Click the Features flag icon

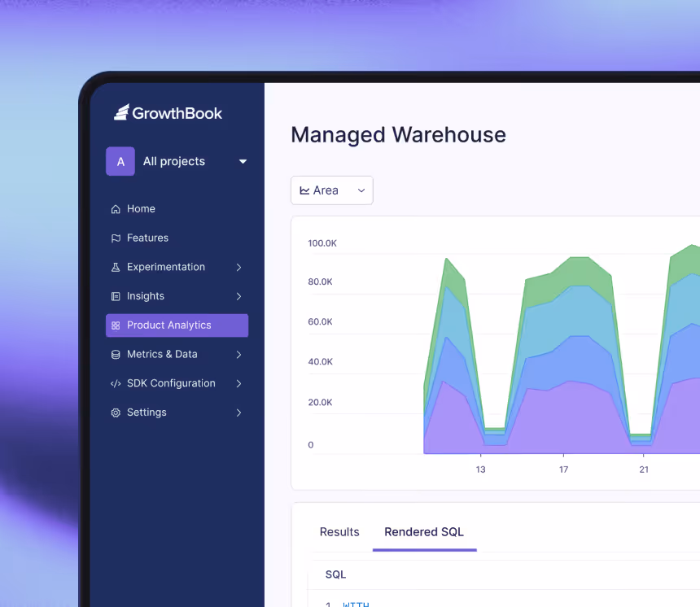click(x=116, y=238)
